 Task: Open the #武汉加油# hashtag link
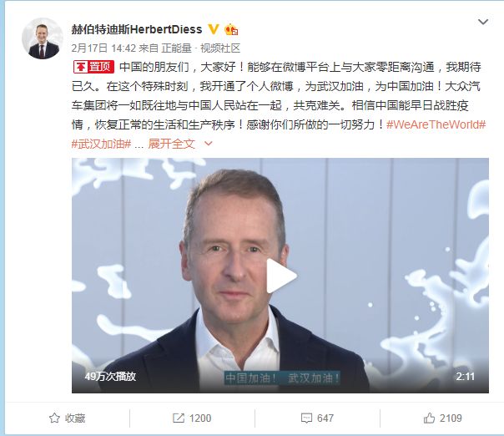pyautogui.click(x=101, y=144)
